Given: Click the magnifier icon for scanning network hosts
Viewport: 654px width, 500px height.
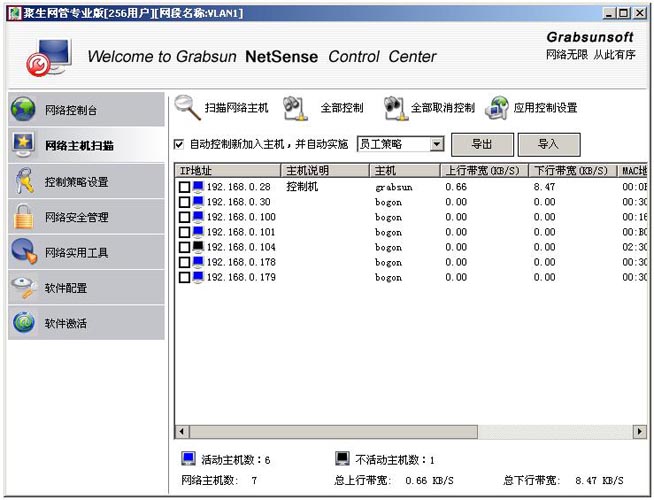Looking at the screenshot, I should [188, 108].
